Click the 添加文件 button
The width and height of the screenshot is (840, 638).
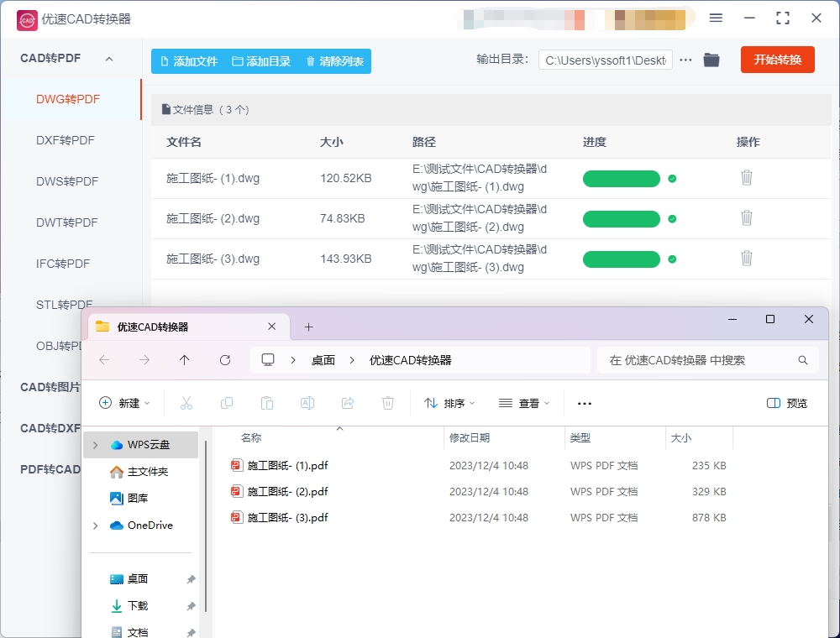[189, 61]
